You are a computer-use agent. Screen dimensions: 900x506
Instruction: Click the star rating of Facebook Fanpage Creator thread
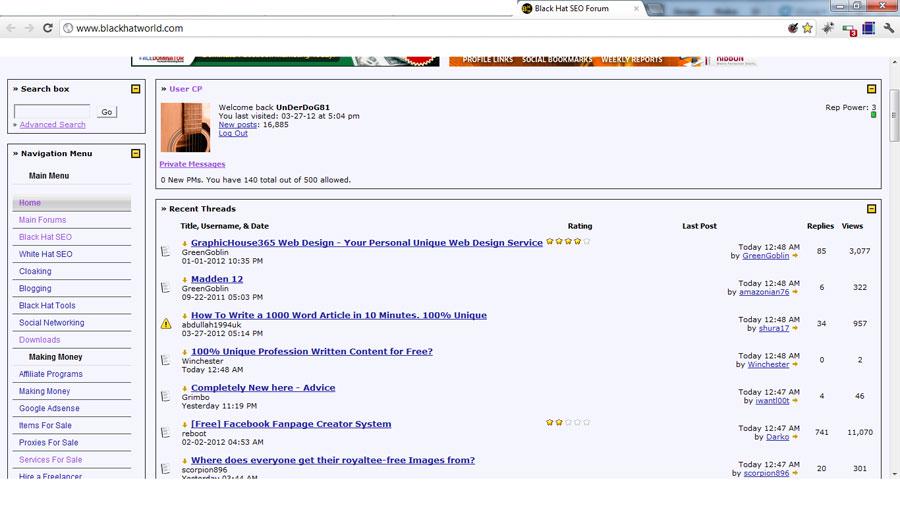click(568, 422)
